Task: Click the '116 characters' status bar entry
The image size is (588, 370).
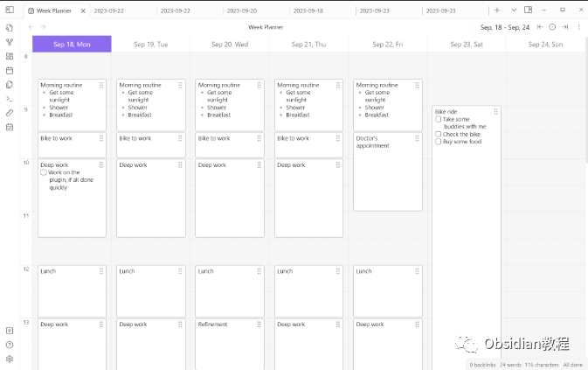Action: coord(542,365)
